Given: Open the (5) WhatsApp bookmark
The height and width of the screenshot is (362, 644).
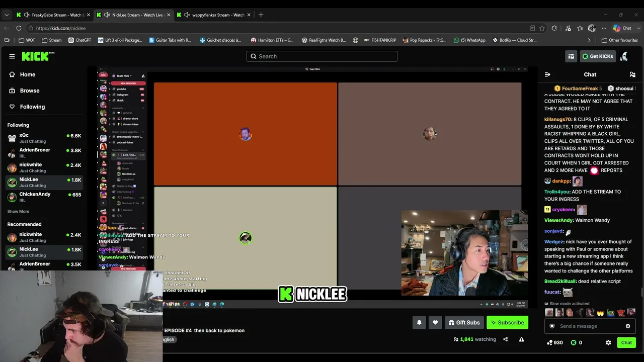Looking at the screenshot, I should (469, 40).
